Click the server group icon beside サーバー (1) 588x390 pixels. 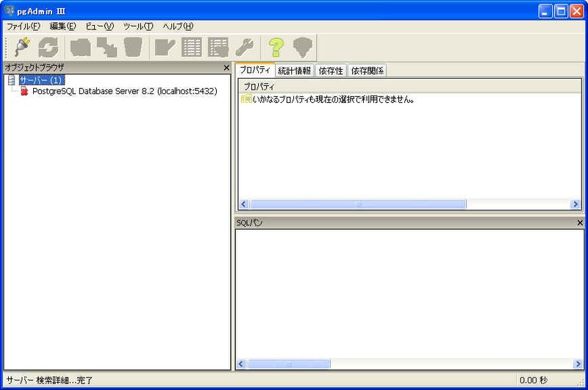pos(12,80)
